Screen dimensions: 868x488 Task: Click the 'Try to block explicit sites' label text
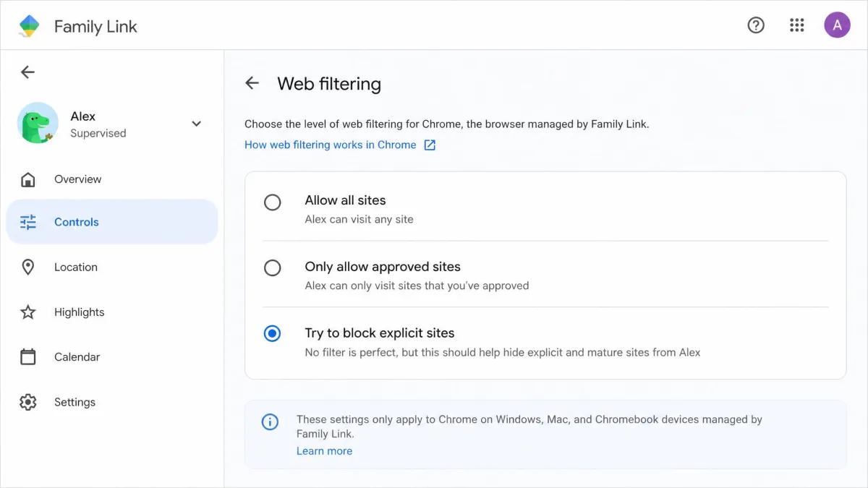(380, 333)
